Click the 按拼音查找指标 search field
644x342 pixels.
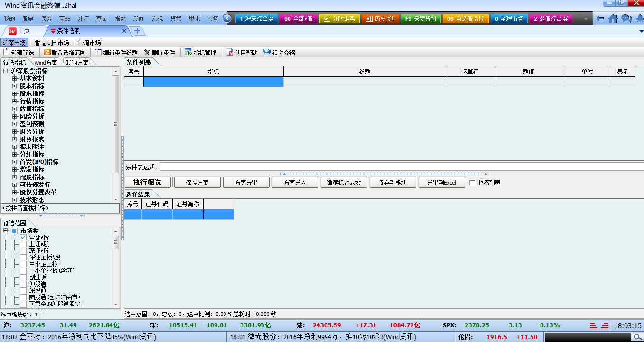60,208
